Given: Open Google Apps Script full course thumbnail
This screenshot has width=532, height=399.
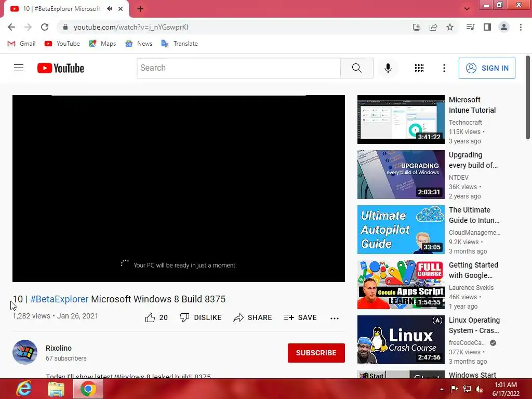Looking at the screenshot, I should point(401,285).
